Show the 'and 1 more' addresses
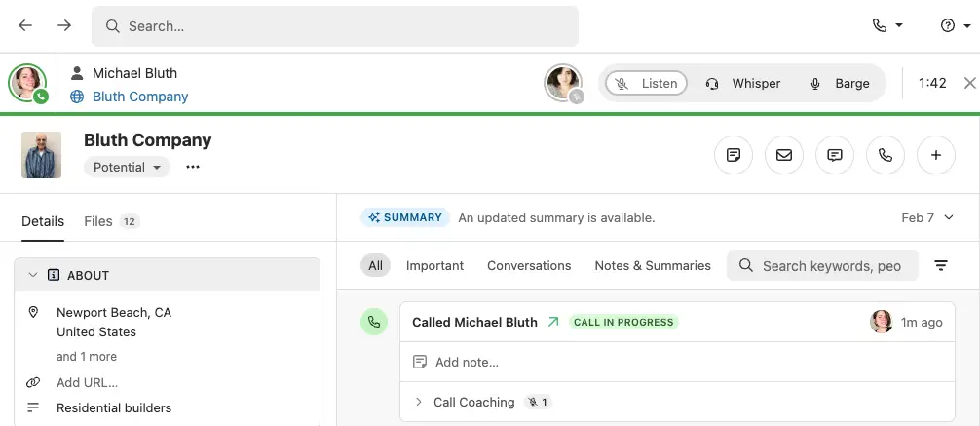 click(x=87, y=357)
